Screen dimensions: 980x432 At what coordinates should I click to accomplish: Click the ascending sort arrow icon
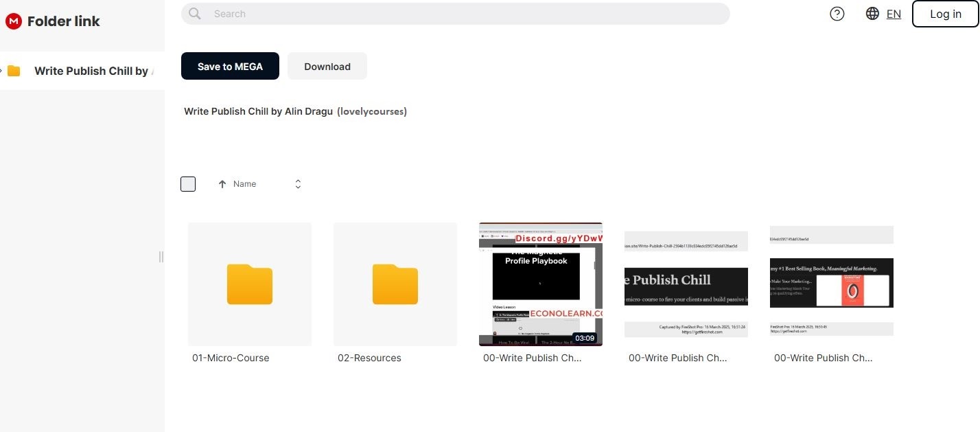tap(222, 184)
